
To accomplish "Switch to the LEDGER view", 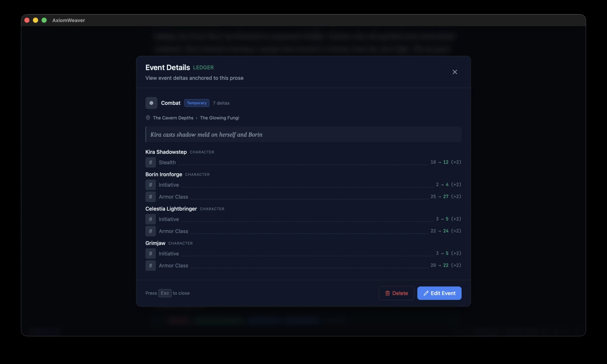I will (x=203, y=67).
